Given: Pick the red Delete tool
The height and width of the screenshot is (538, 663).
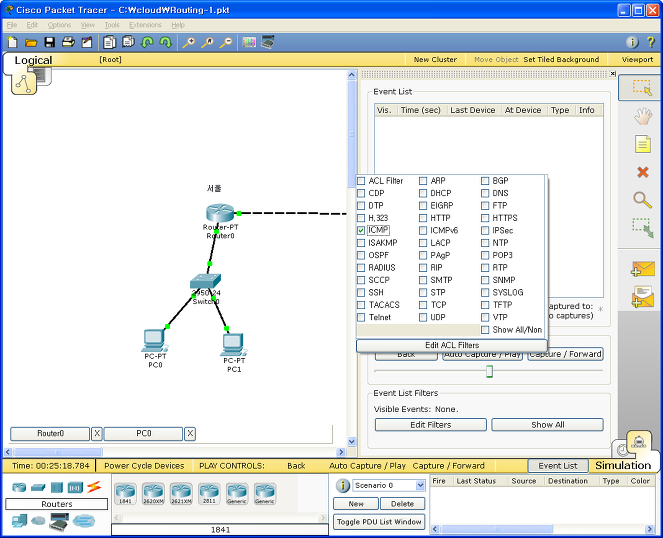Looking at the screenshot, I should (643, 172).
